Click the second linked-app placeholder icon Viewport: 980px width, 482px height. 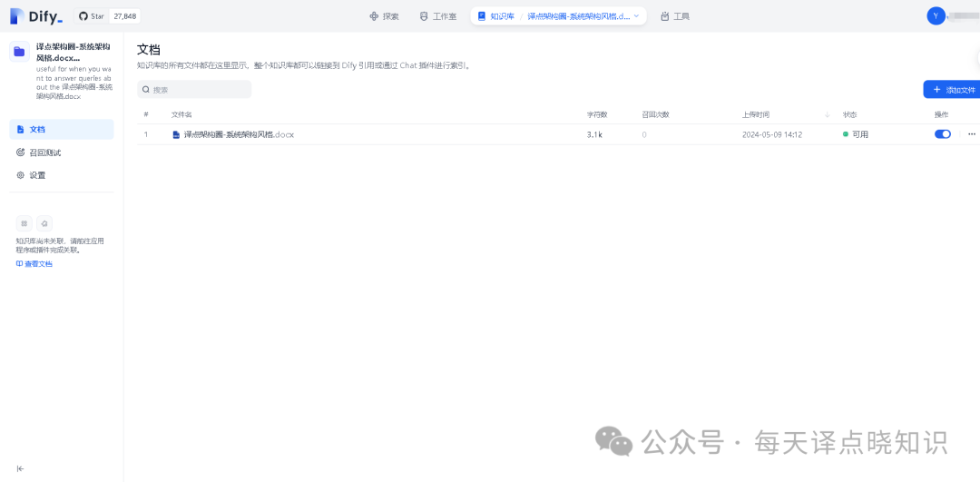[x=44, y=223]
